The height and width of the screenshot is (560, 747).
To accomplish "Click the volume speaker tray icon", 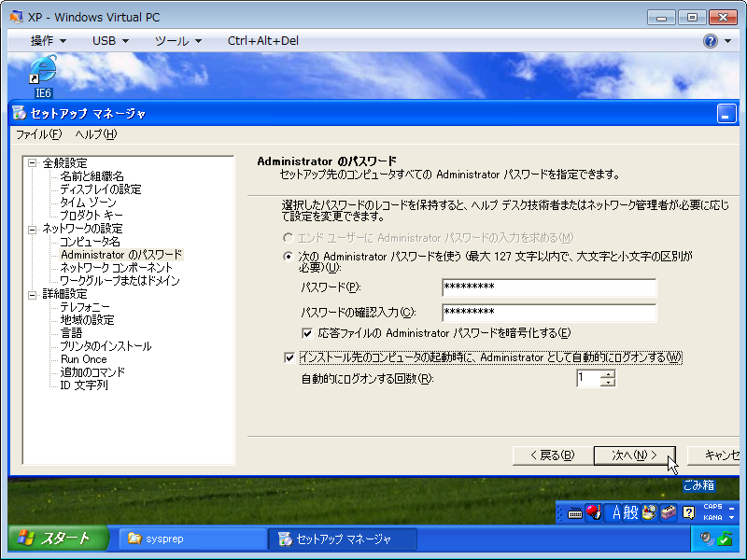I will pos(707,539).
